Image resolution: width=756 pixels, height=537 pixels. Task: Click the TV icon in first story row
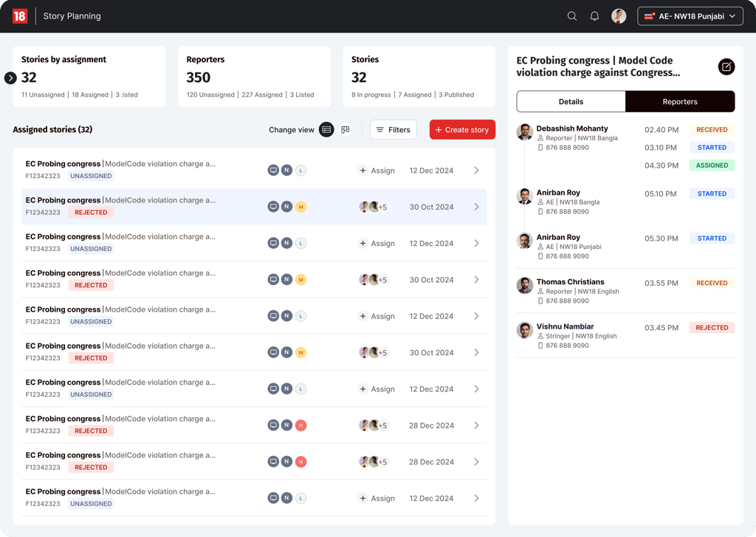click(273, 171)
